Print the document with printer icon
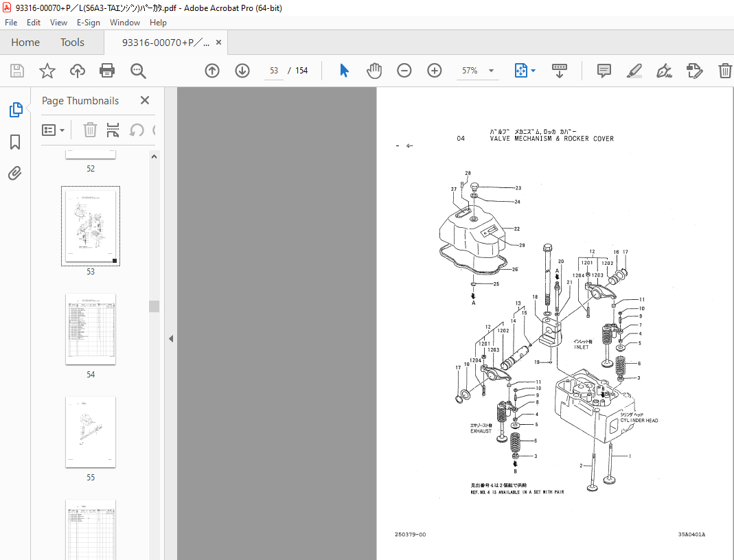Image resolution: width=734 pixels, height=560 pixels. (x=107, y=71)
